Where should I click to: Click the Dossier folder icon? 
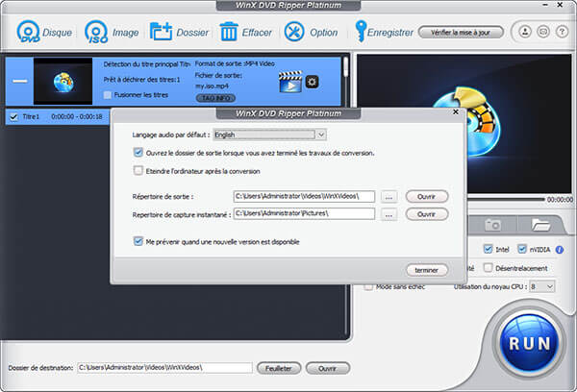point(162,32)
